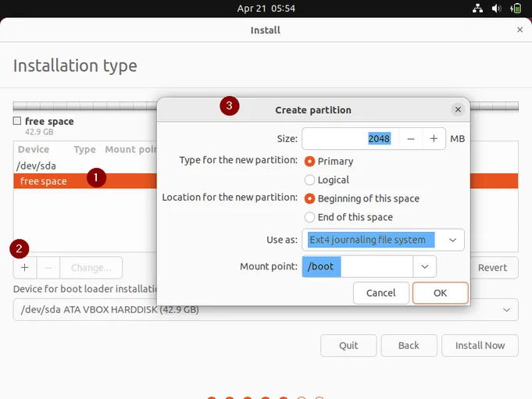This screenshot has height=399, width=532.
Task: Click the Mount point field containing /boot
Action: tap(358, 266)
